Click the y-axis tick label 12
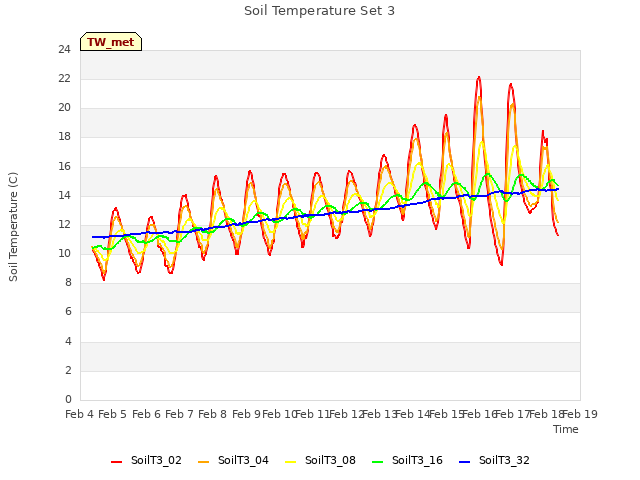Viewport: 640px width, 480px height. tap(64, 224)
